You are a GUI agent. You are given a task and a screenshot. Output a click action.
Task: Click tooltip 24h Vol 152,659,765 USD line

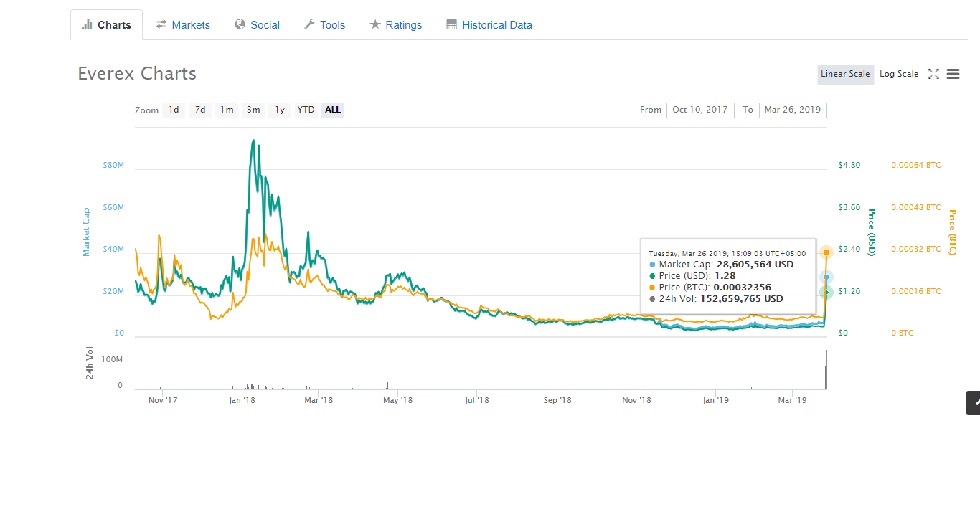(x=716, y=299)
